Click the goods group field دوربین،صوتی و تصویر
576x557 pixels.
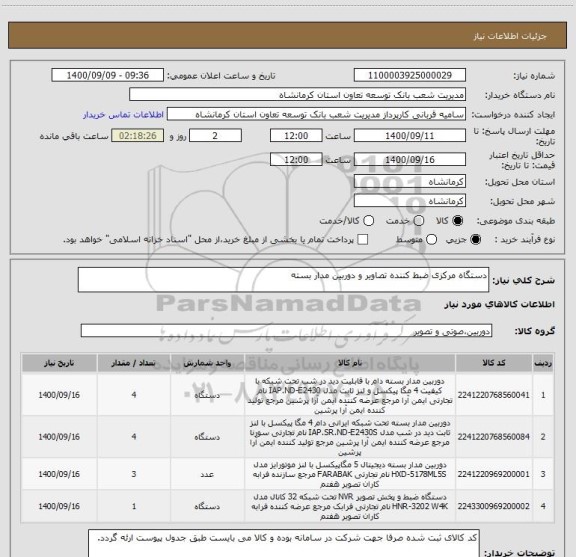coord(286,331)
